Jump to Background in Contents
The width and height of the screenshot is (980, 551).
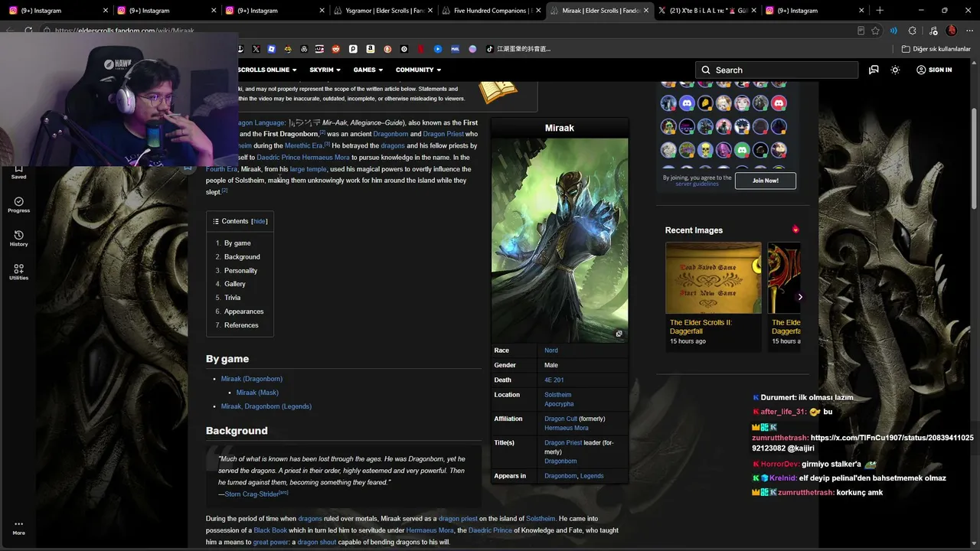[242, 257]
